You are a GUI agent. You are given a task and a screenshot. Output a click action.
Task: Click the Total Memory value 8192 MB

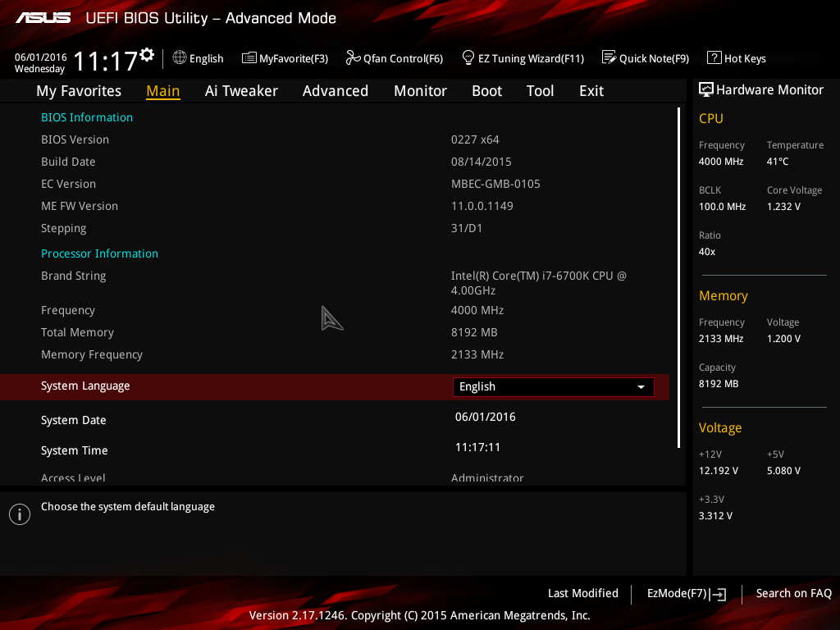(474, 332)
